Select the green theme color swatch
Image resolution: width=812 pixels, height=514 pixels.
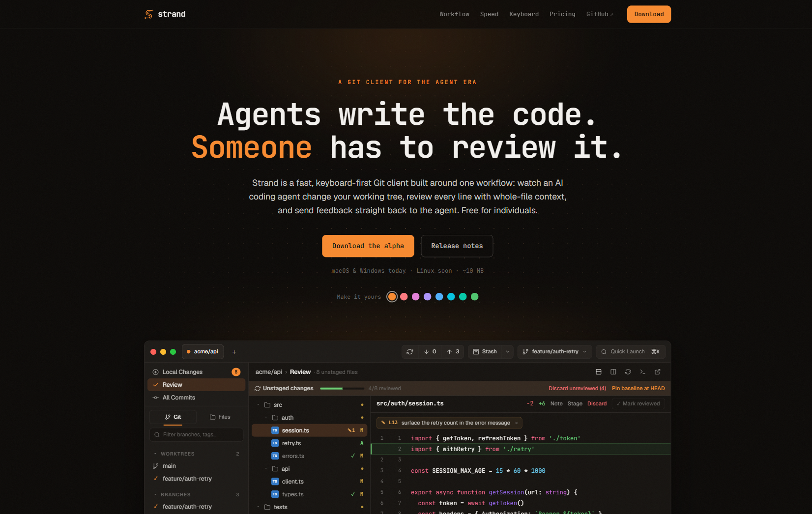coord(474,297)
